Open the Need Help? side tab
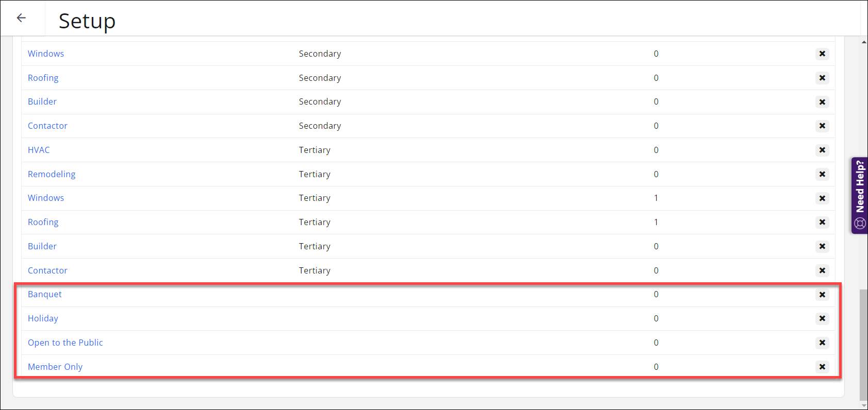 (860, 195)
